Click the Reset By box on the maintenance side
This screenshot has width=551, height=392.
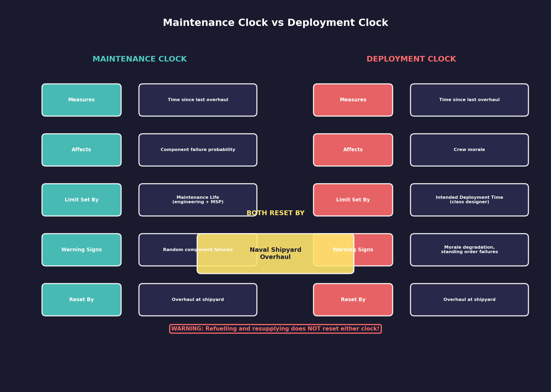(x=81, y=299)
